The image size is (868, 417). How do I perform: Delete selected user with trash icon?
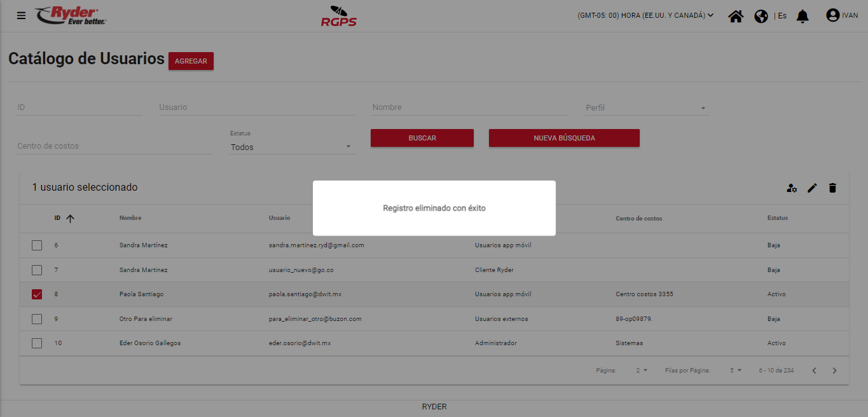tap(832, 188)
